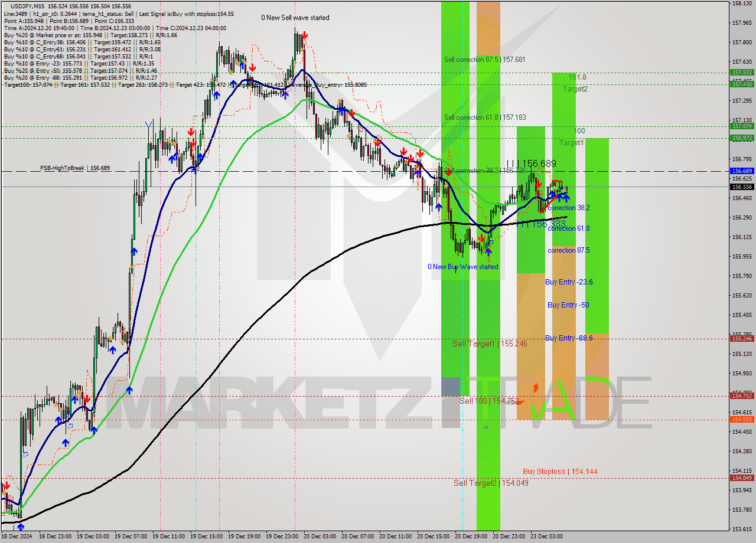Screen dimensions: 756x543
Task: Click the green 157.430 price tag on axis
Action: (742, 84)
